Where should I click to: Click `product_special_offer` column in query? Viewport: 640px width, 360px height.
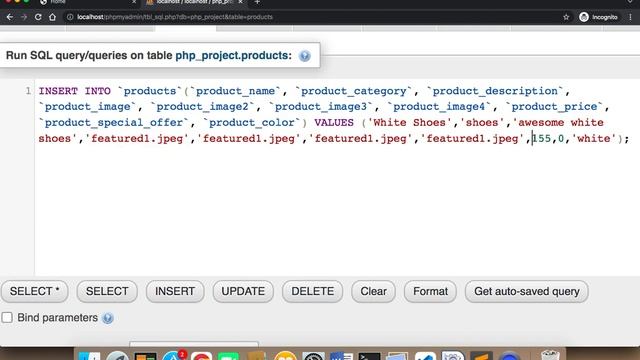[114, 122]
